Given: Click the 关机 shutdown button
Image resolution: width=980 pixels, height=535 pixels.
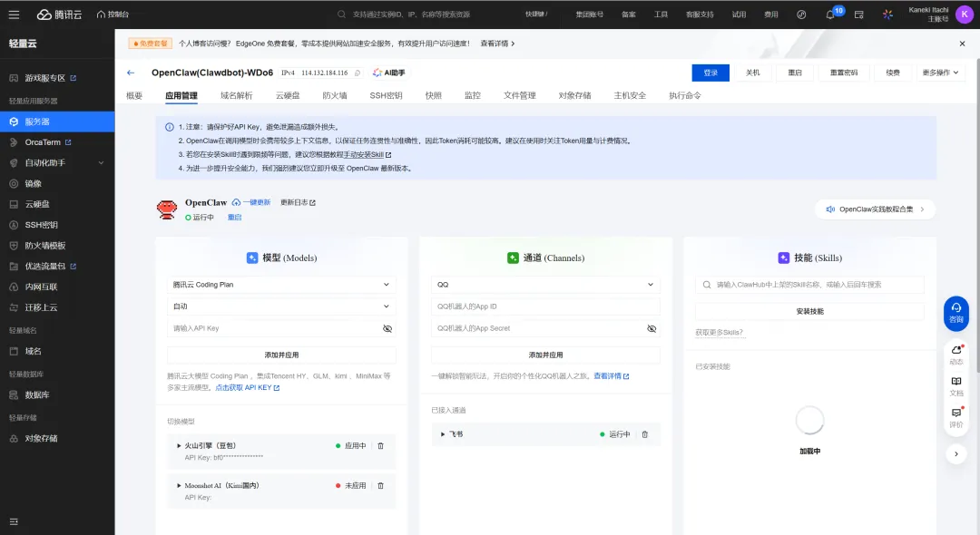Looking at the screenshot, I should pos(752,73).
